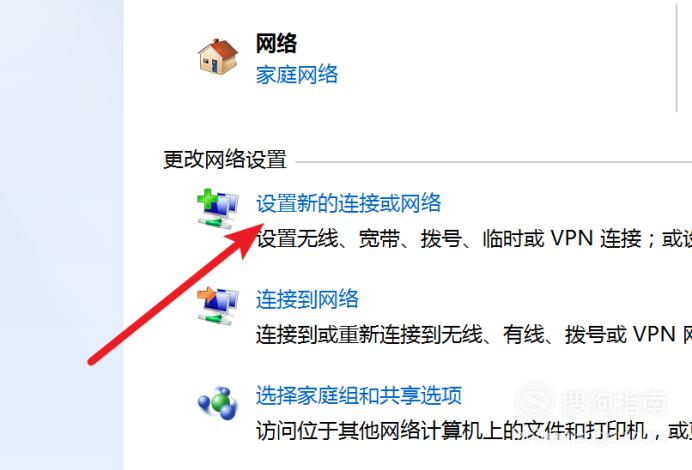Click the homegroup spheres icon

pos(218,403)
